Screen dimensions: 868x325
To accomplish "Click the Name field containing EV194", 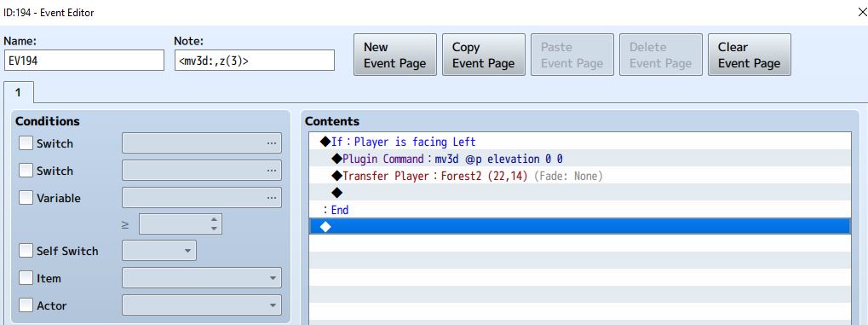I will [x=84, y=61].
